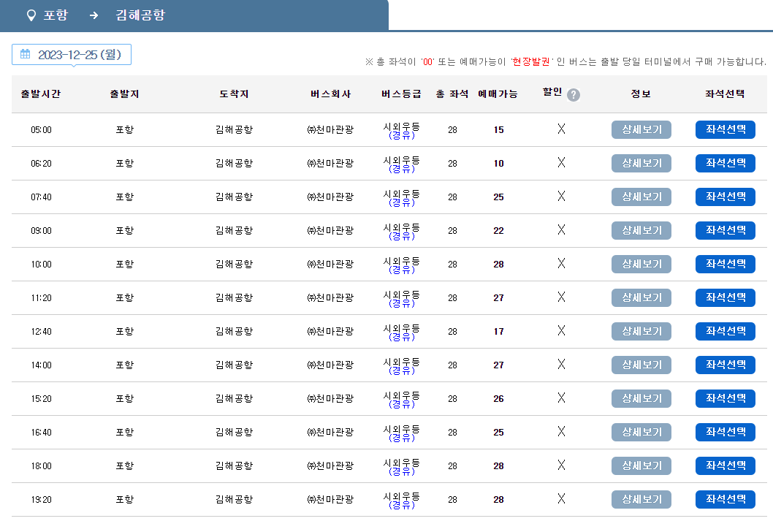Viewport: 773px width, 532px height.
Task: Click 상세보기 for the 10:00 bus
Action: click(x=641, y=265)
